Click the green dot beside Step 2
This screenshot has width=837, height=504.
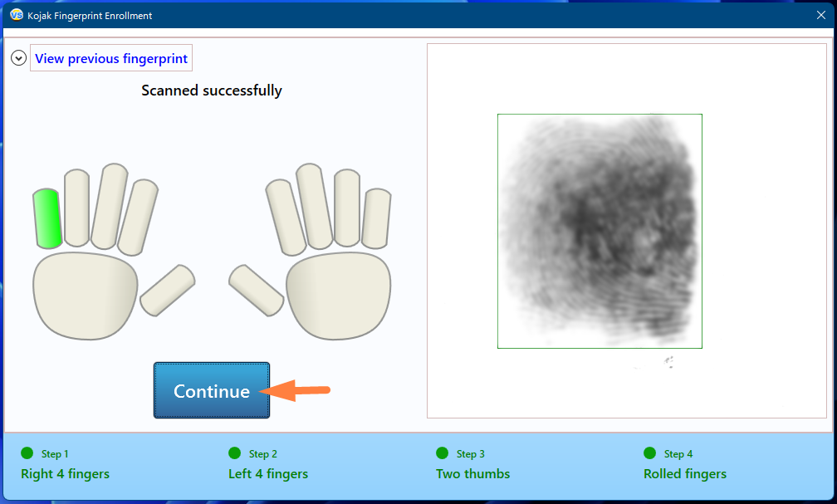[x=234, y=453]
